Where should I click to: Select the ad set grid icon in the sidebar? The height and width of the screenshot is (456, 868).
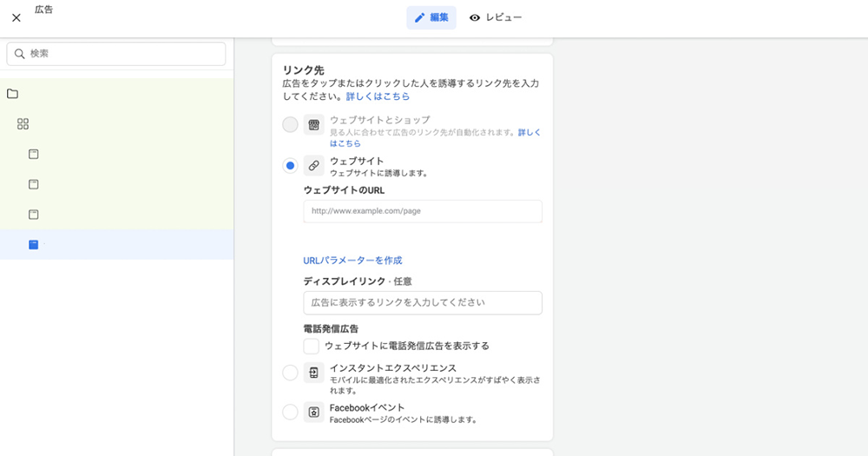pyautogui.click(x=23, y=124)
